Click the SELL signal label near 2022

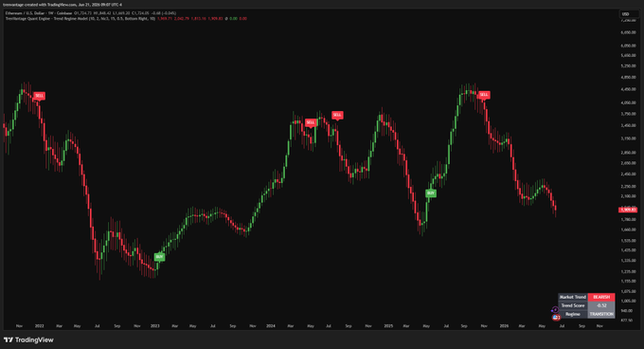(39, 96)
